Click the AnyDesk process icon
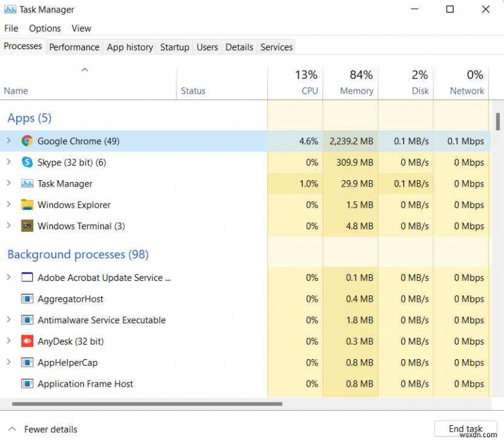The image size is (504, 441). tap(27, 341)
